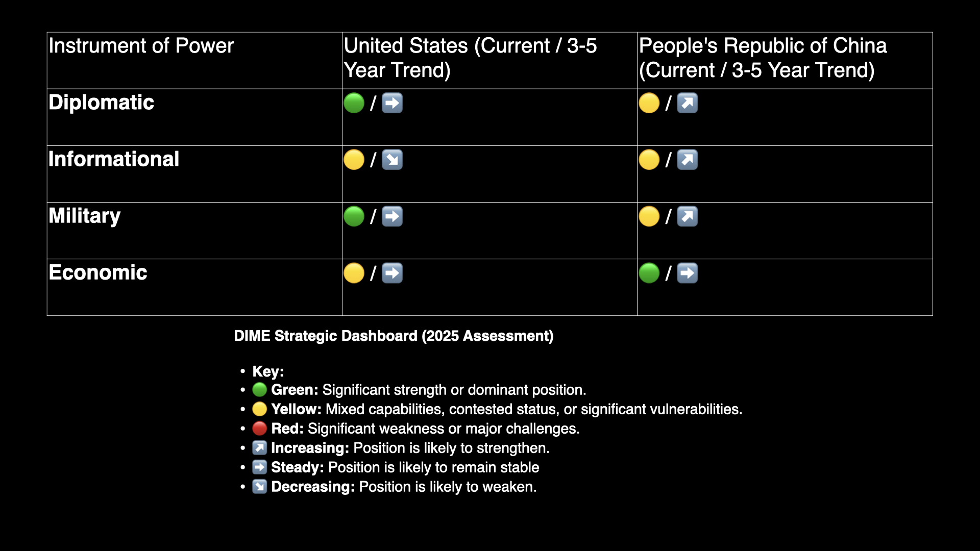Click the red circle in the legend
Viewport: 980px width, 551px height.
(x=259, y=429)
